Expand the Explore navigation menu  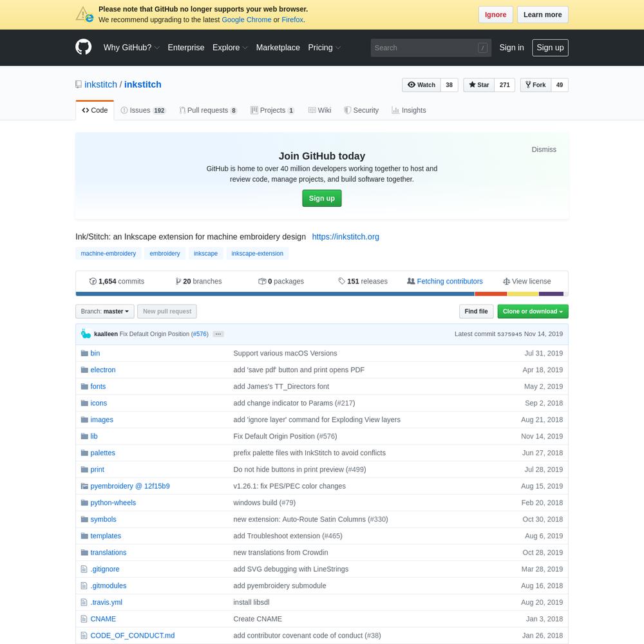click(230, 48)
